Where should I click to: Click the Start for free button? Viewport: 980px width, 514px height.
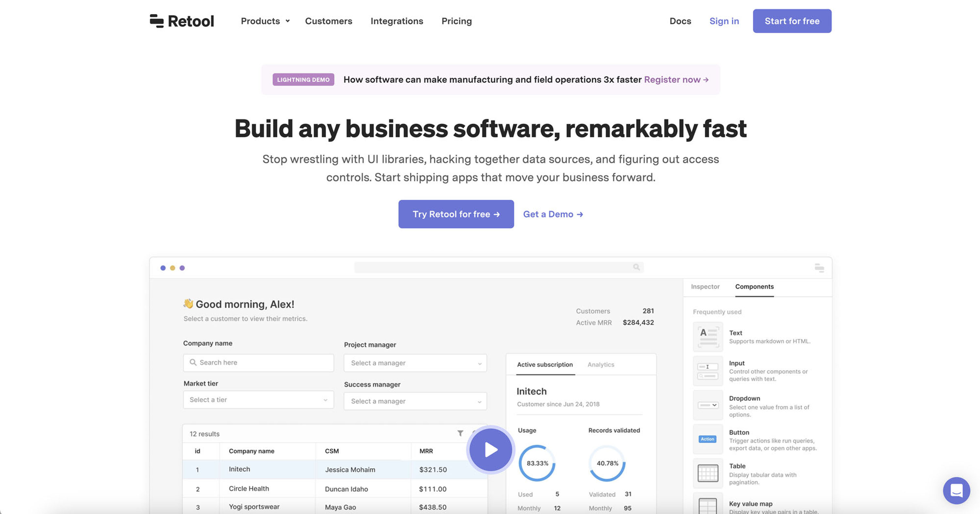pos(792,21)
